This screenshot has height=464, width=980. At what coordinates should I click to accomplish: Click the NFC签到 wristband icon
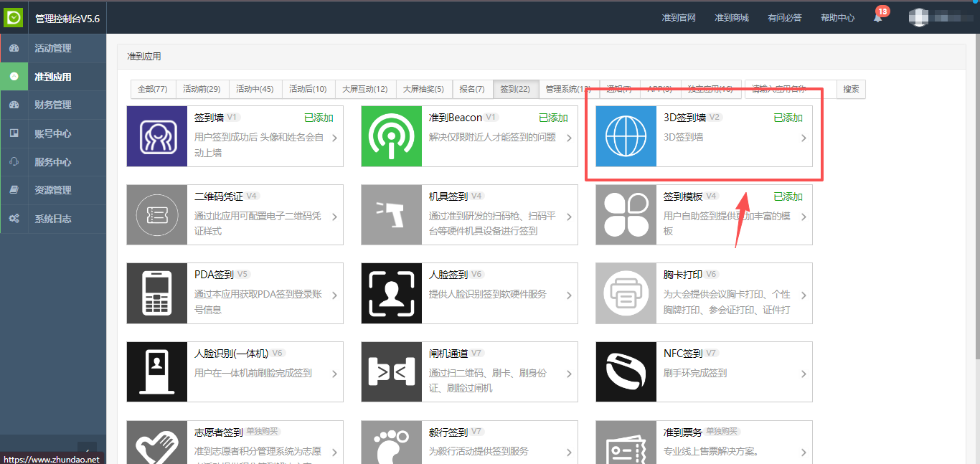(x=626, y=371)
